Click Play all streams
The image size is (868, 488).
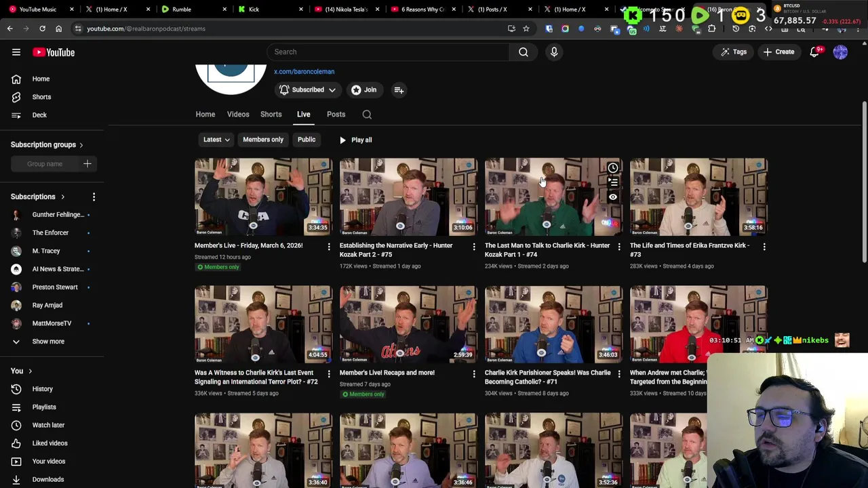tap(355, 140)
